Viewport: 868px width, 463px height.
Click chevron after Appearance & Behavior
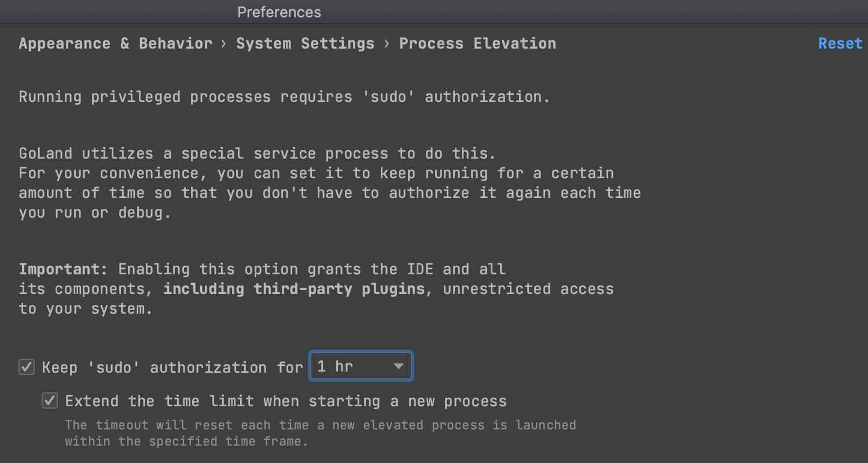[224, 44]
